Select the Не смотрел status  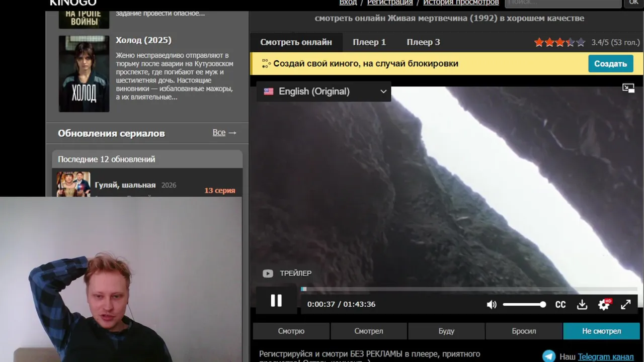click(601, 331)
